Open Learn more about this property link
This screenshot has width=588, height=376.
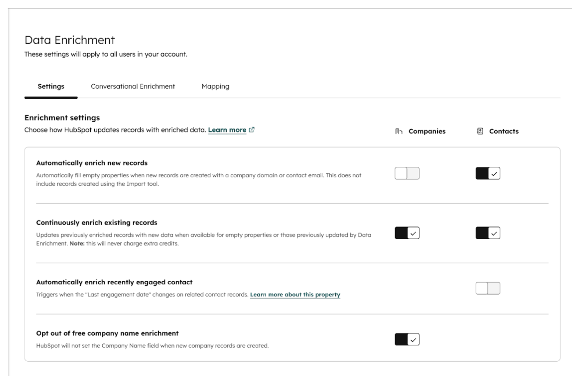point(295,295)
